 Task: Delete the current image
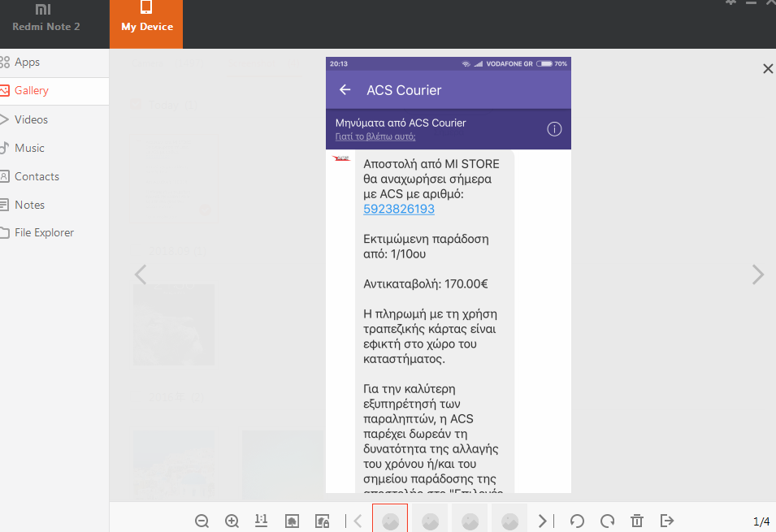point(637,521)
